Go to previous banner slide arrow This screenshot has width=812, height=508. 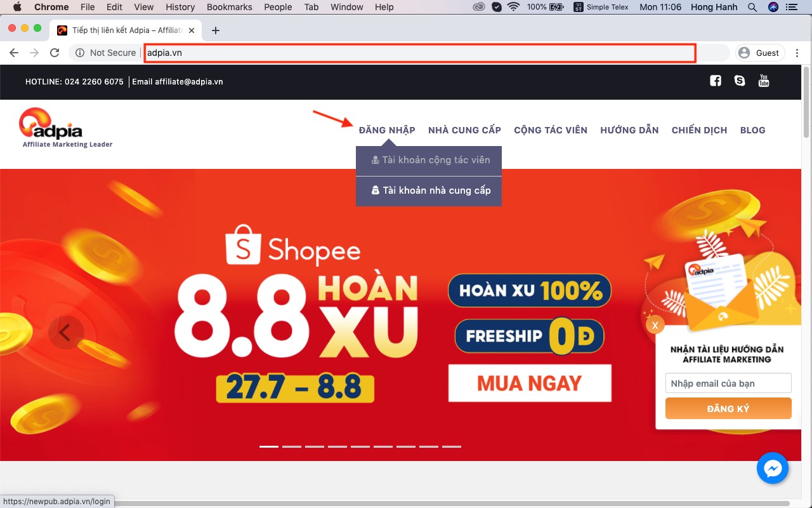pos(65,331)
